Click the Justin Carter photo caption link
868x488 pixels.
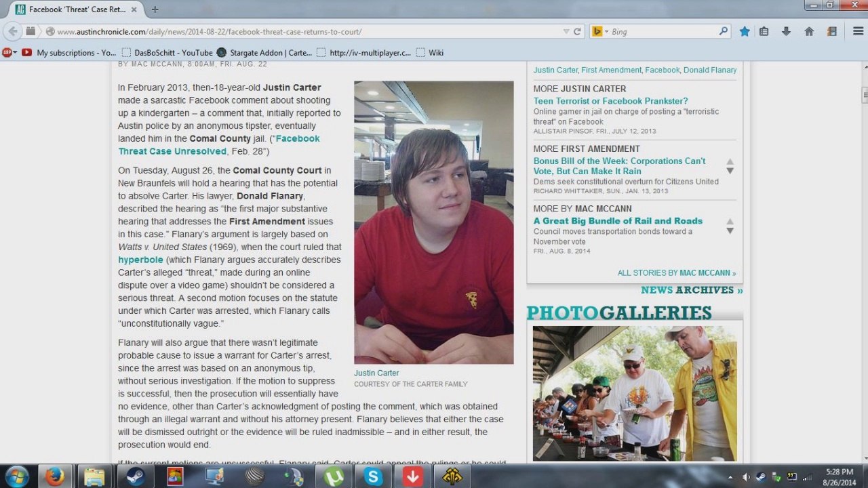coord(376,373)
